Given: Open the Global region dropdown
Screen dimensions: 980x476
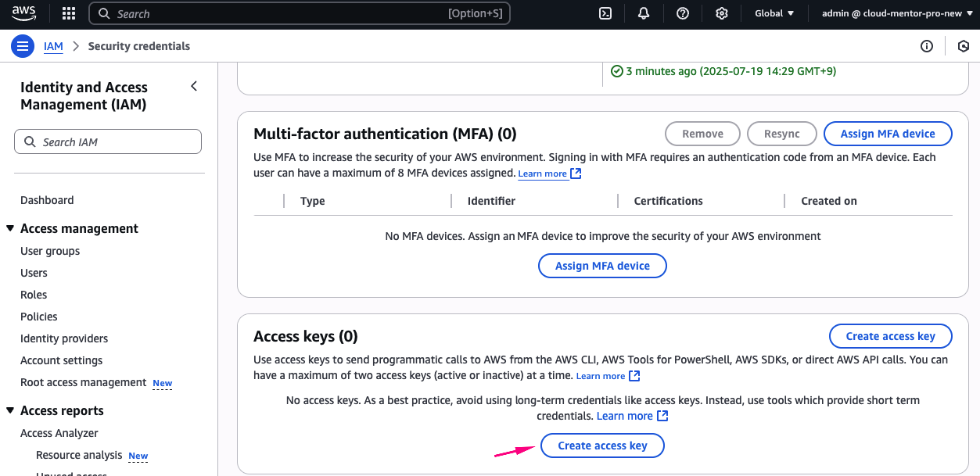Looking at the screenshot, I should 774,13.
